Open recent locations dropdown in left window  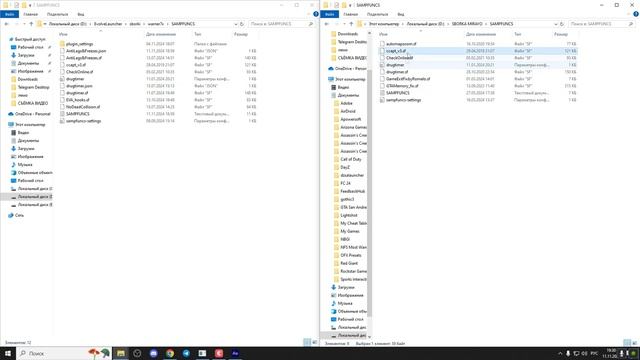(x=24, y=24)
